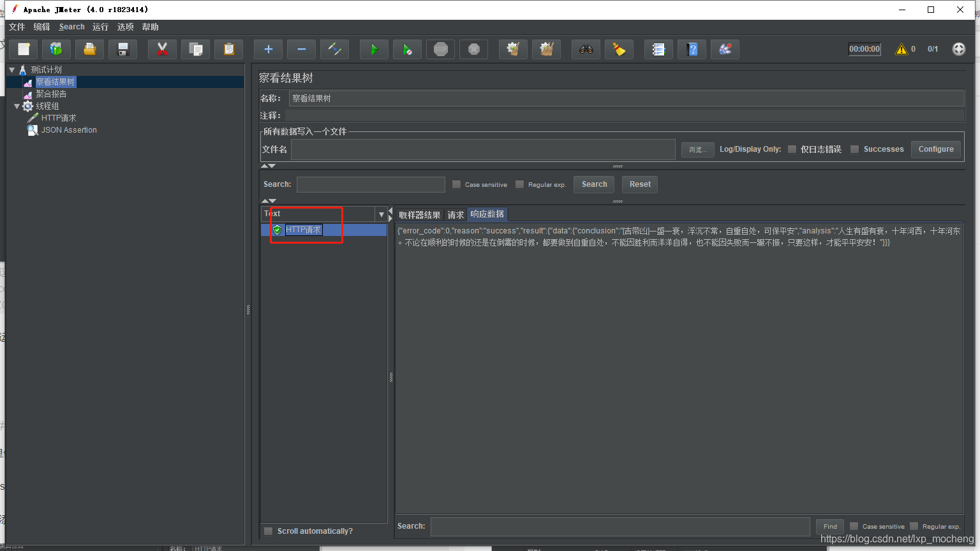Show log viewer via warning triangle icon
Screen dimensions: 980x551
coord(901,49)
